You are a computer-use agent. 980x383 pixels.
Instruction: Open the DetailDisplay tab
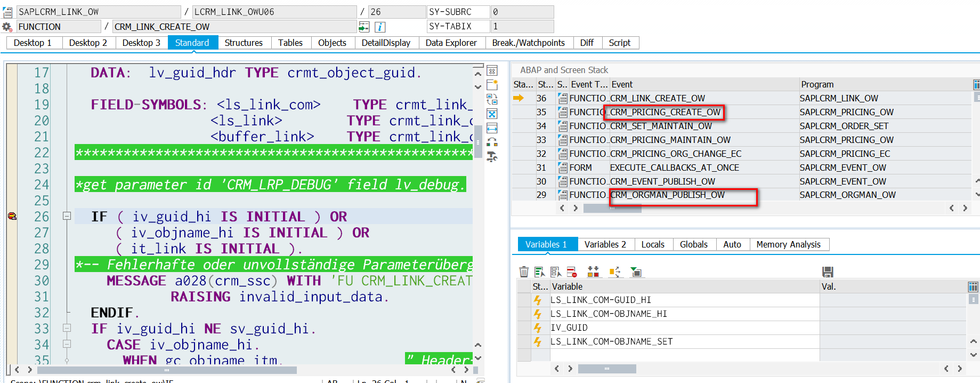coord(386,43)
